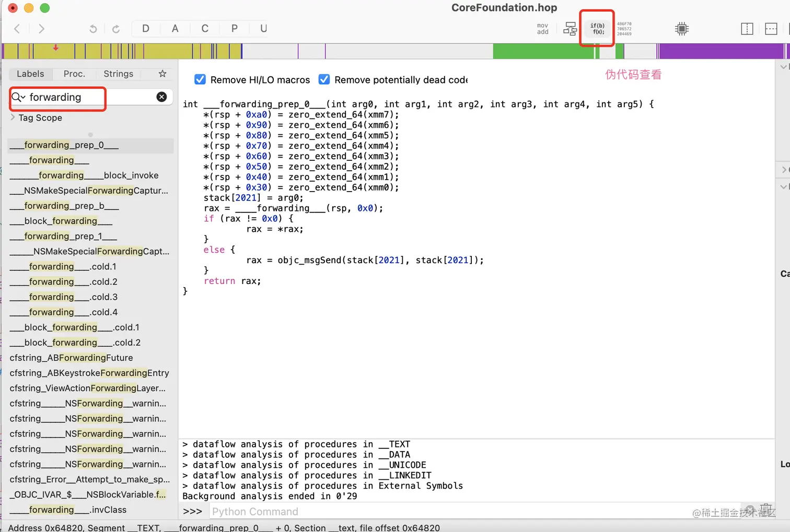The height and width of the screenshot is (532, 790).
Task: Click the CPU chip toolbar icon
Action: [681, 29]
